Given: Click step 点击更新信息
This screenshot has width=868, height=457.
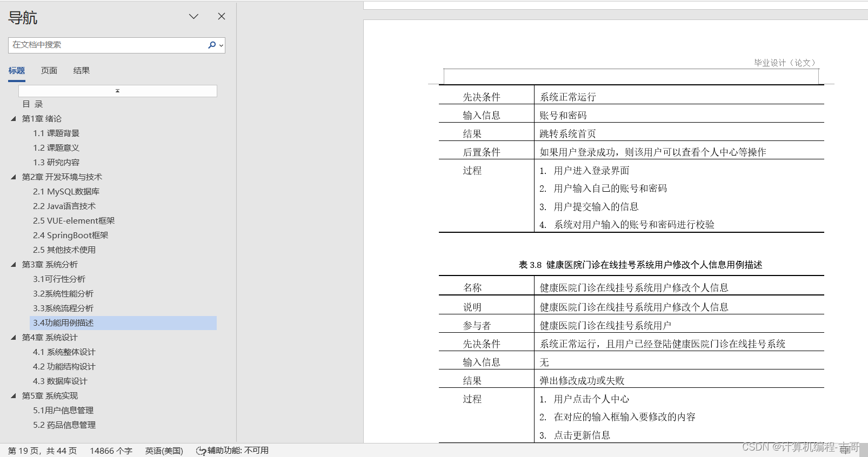Looking at the screenshot, I should click(x=582, y=435).
